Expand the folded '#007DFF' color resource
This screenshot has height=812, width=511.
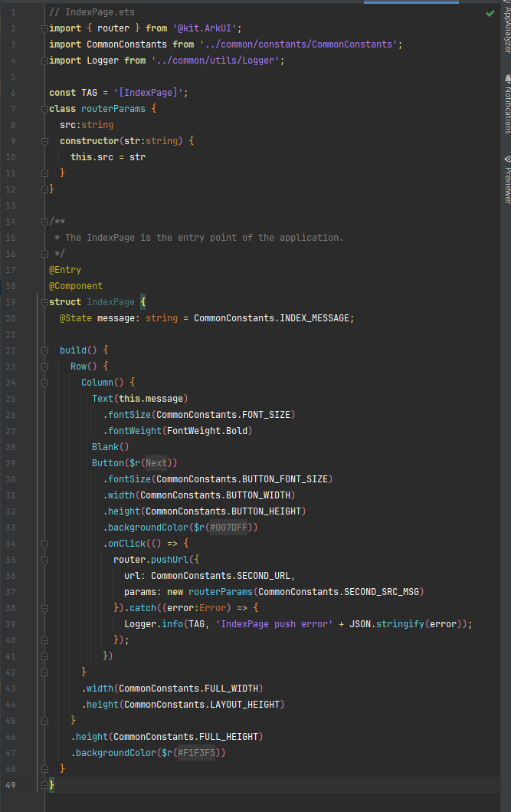(228, 528)
